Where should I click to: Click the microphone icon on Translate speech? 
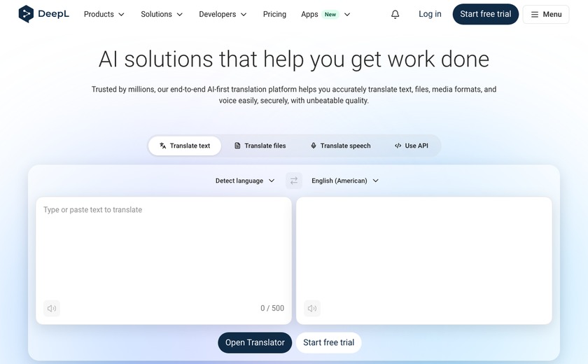pos(314,146)
